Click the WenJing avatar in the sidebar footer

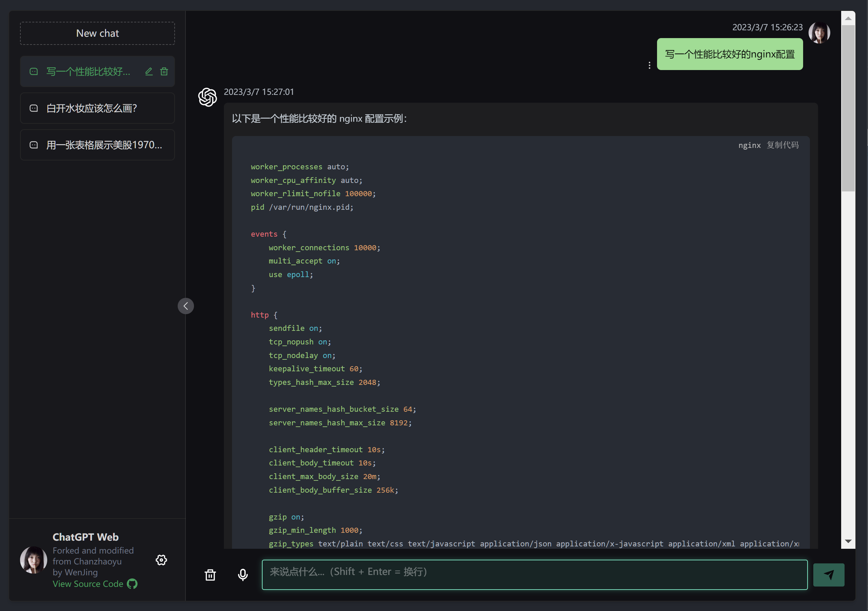pyautogui.click(x=33, y=560)
